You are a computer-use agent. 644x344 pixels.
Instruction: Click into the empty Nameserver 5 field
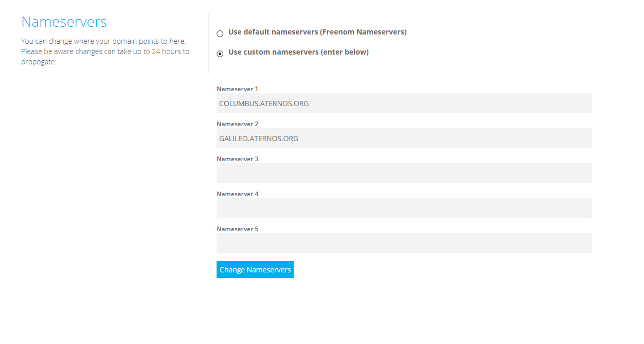404,243
